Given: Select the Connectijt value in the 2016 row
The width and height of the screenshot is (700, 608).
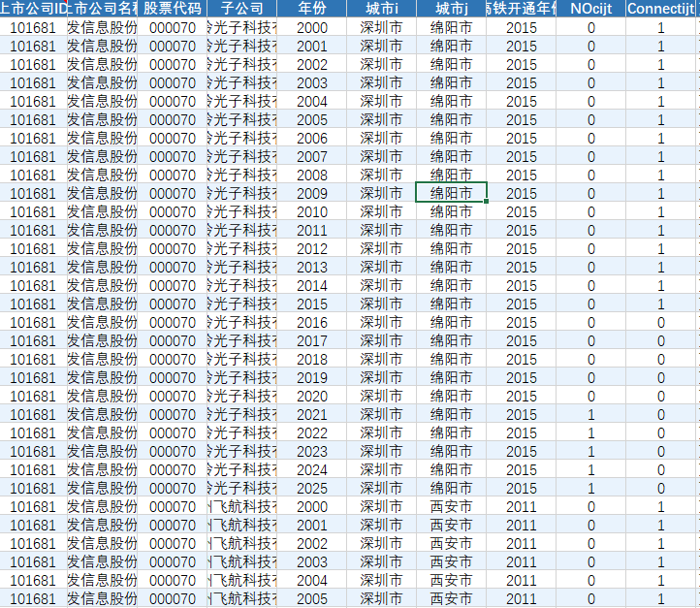Looking at the screenshot, I should pyautogui.click(x=661, y=322).
